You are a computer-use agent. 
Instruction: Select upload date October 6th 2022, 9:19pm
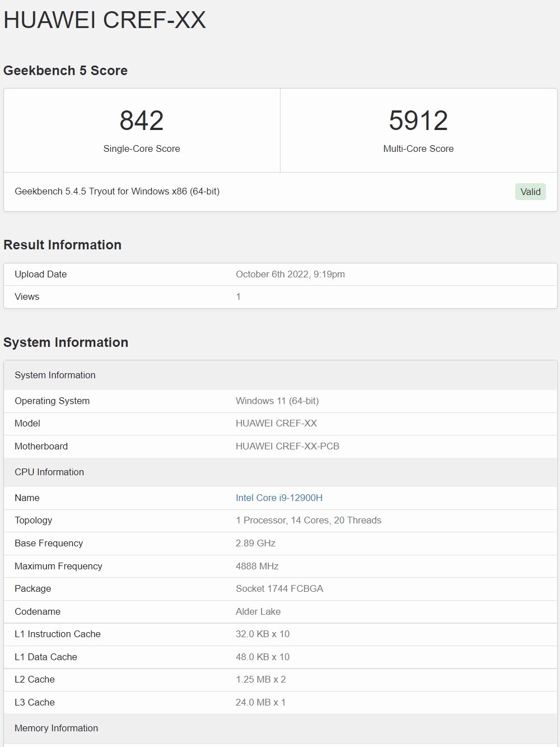(x=290, y=274)
